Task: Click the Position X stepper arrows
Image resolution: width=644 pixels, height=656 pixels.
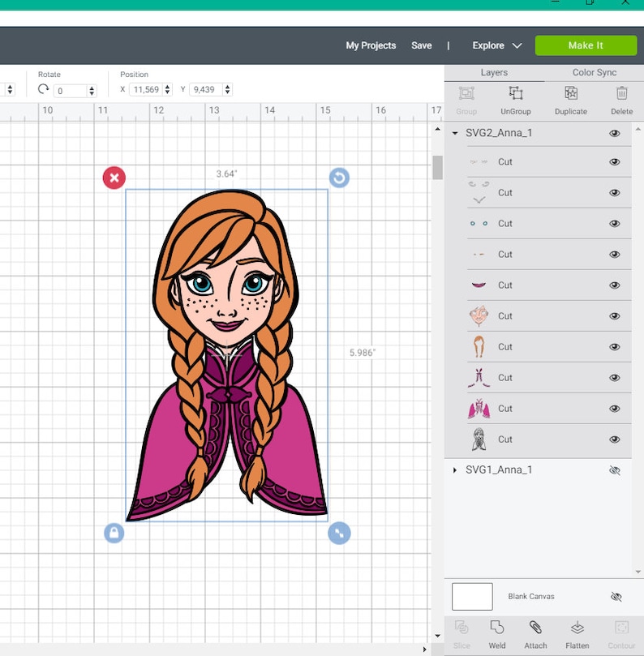Action: pos(167,89)
